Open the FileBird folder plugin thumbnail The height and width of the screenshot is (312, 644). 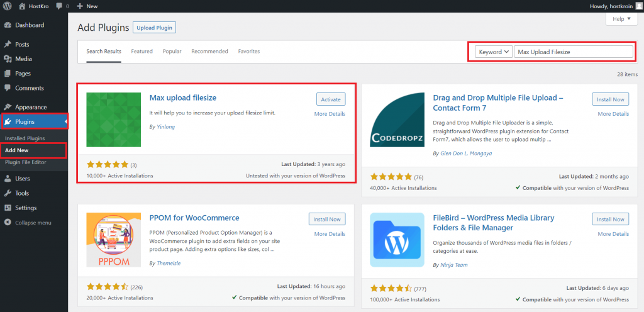click(397, 240)
